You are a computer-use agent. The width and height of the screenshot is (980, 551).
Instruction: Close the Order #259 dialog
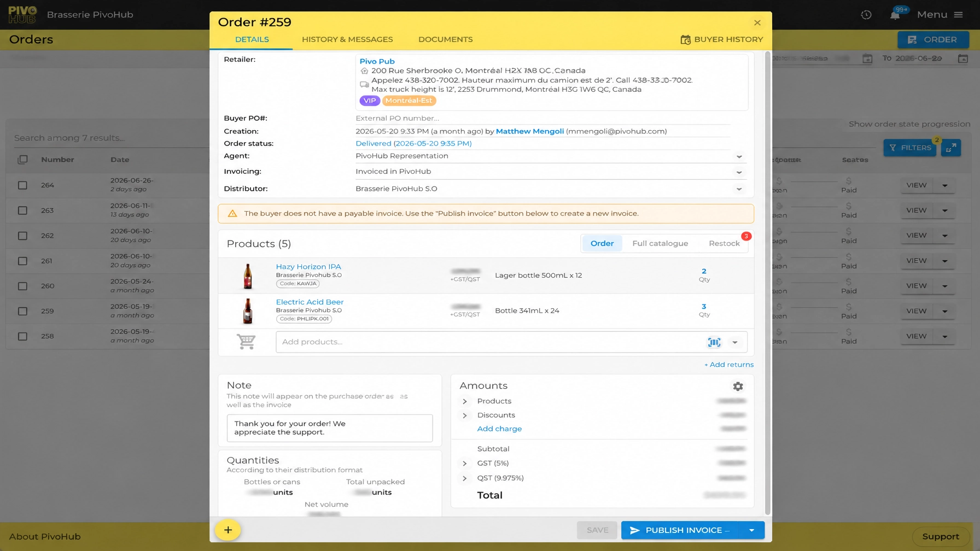click(757, 23)
